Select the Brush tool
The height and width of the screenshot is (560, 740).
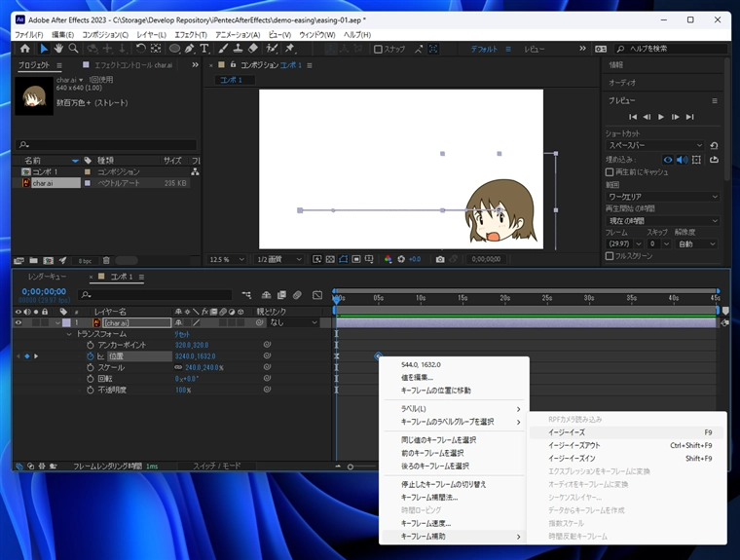pyautogui.click(x=223, y=49)
